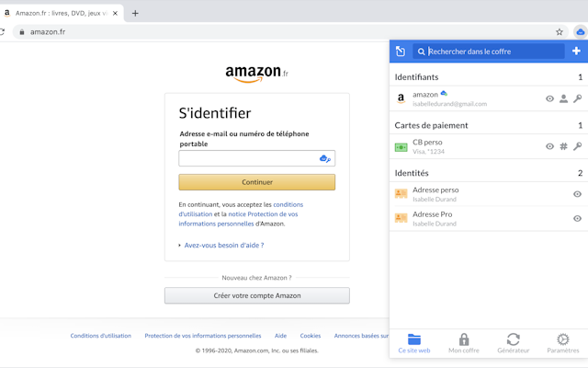Open the Paramètres tab
The height and width of the screenshot is (368, 588).
click(563, 343)
